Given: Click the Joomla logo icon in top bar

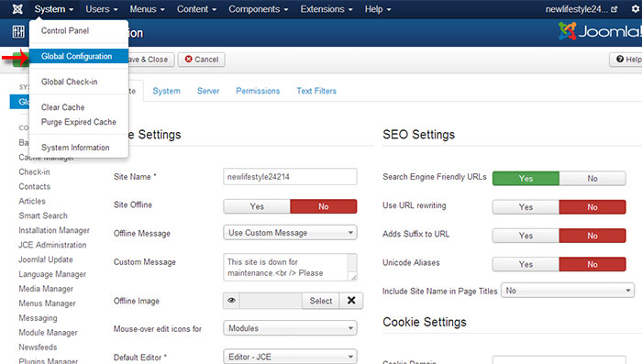Looking at the screenshot, I should 17,9.
